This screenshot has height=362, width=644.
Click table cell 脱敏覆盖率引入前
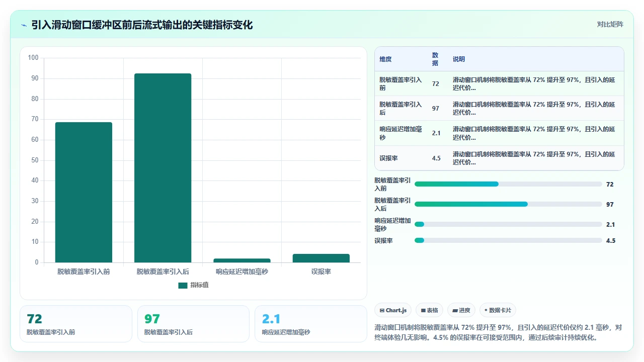(x=401, y=83)
